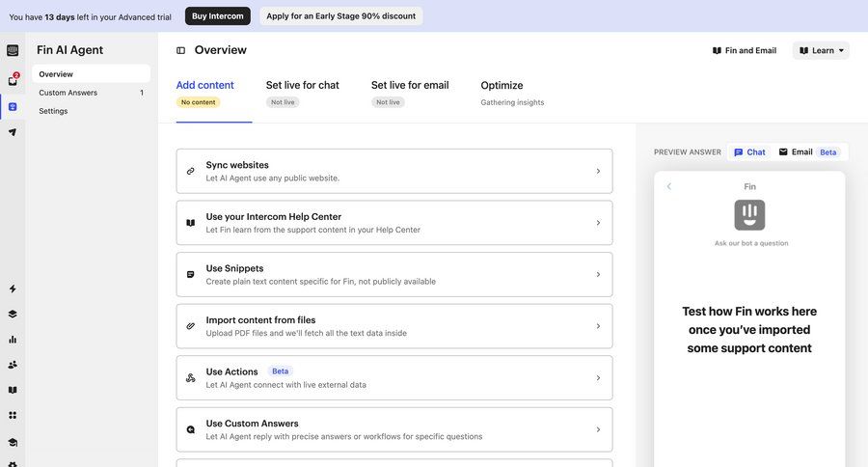Open the Reports bar chart icon

[x=13, y=339]
